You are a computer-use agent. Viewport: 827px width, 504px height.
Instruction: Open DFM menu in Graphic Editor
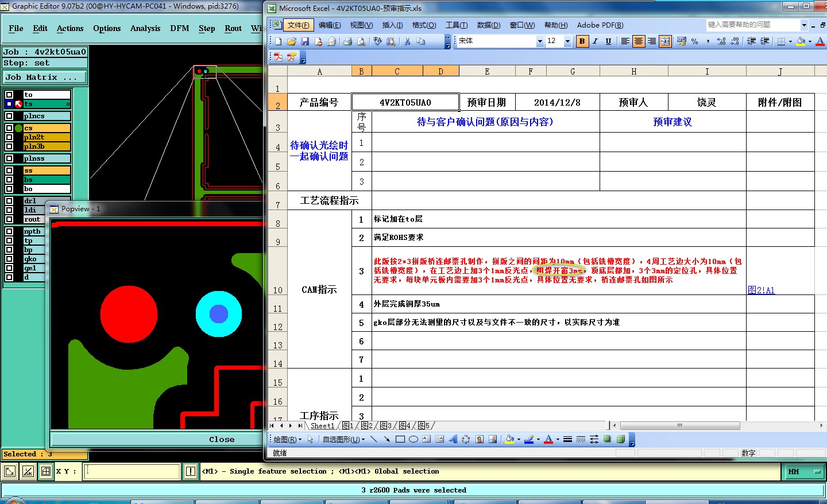click(180, 28)
